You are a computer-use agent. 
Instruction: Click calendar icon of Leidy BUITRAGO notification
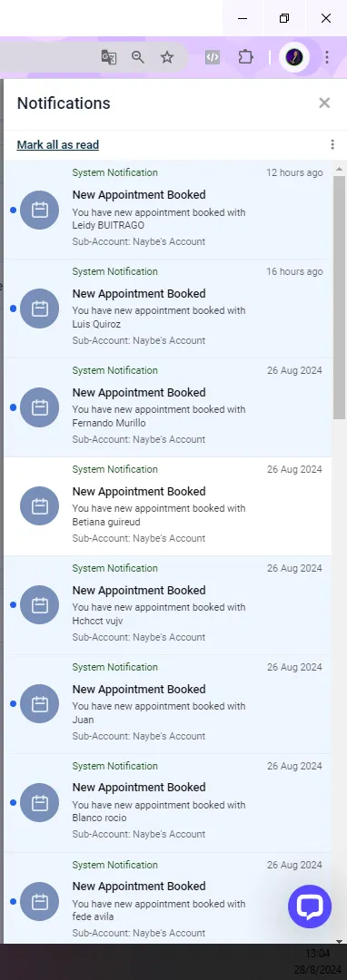pyautogui.click(x=39, y=210)
